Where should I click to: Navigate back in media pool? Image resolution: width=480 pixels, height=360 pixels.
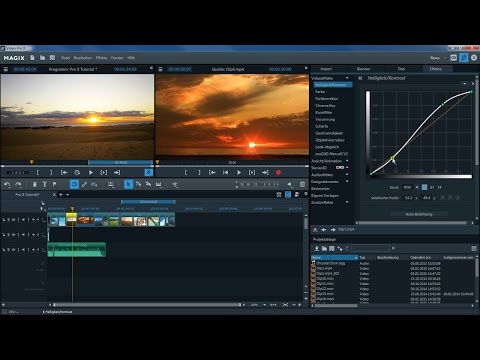(x=324, y=230)
